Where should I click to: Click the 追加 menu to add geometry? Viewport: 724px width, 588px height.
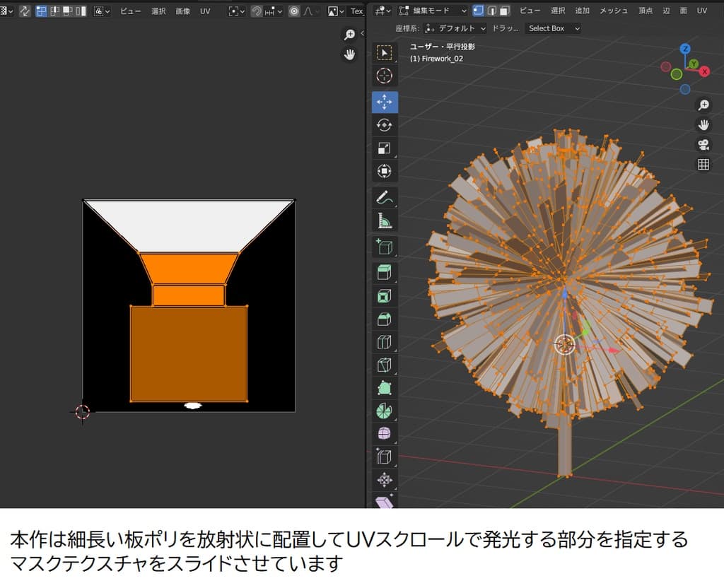click(x=582, y=10)
